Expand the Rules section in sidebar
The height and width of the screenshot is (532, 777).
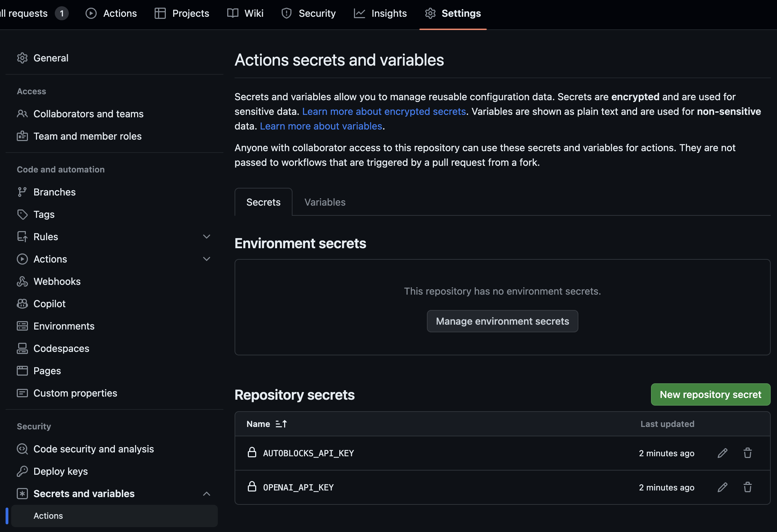(x=206, y=236)
